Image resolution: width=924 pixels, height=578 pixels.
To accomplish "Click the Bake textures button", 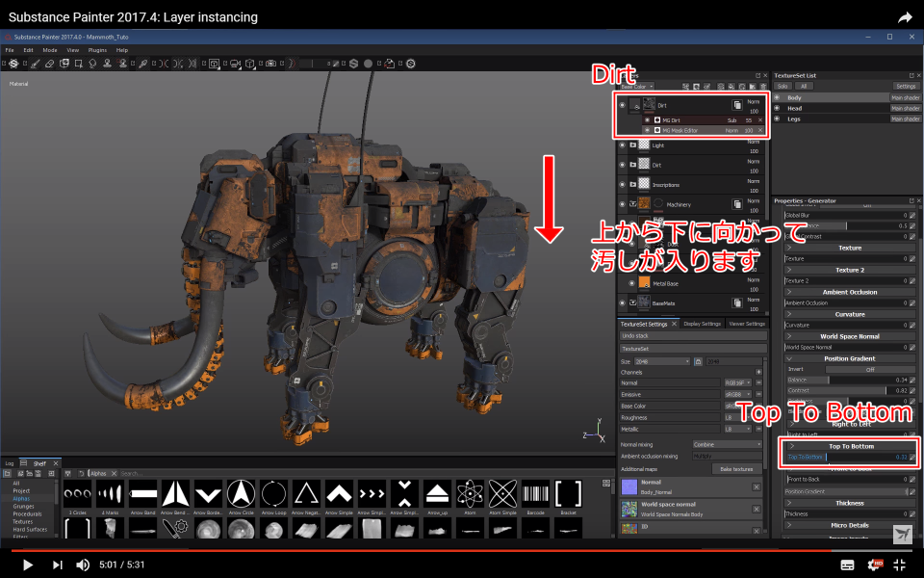I will click(x=736, y=469).
